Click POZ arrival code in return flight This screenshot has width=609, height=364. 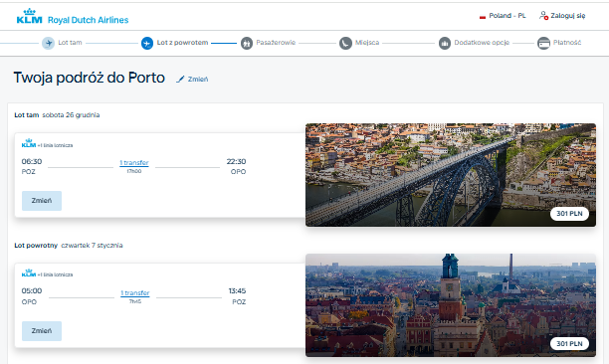(239, 302)
